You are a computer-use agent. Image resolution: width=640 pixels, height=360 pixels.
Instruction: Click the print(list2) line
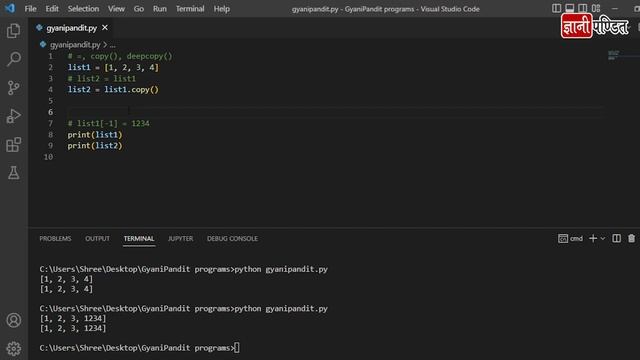tap(95, 146)
